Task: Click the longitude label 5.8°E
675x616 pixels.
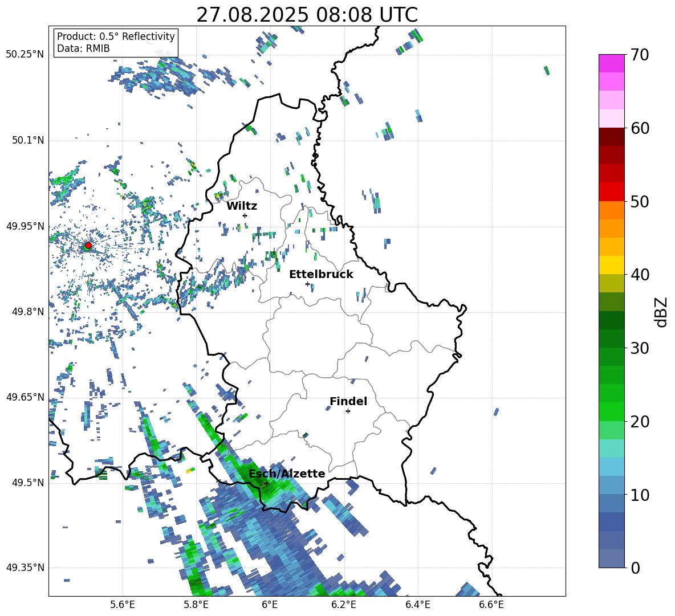Action: pos(196,605)
